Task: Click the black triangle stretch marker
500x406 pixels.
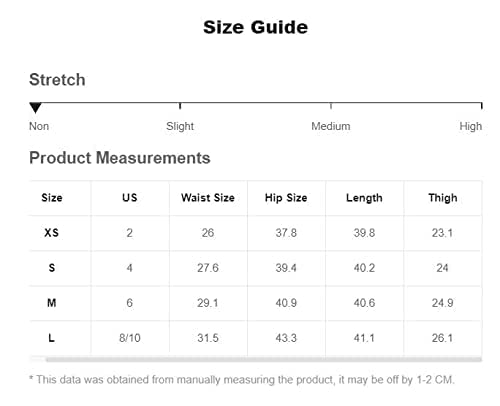Action: 35,108
